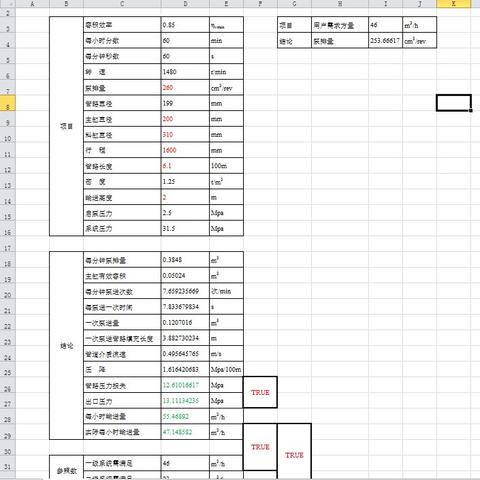Click the red value 6.1
This screenshot has width=480, height=480.
pyautogui.click(x=185, y=166)
